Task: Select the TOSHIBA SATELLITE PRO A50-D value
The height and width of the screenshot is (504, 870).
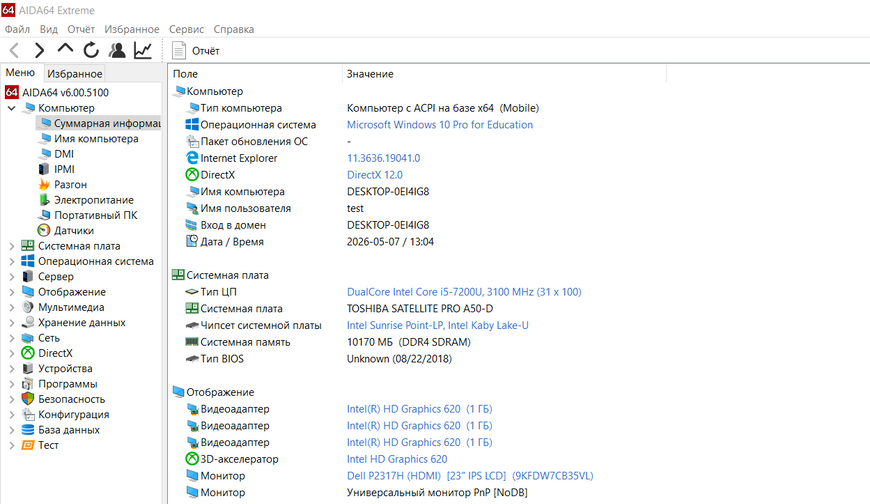Action: pyautogui.click(x=420, y=308)
